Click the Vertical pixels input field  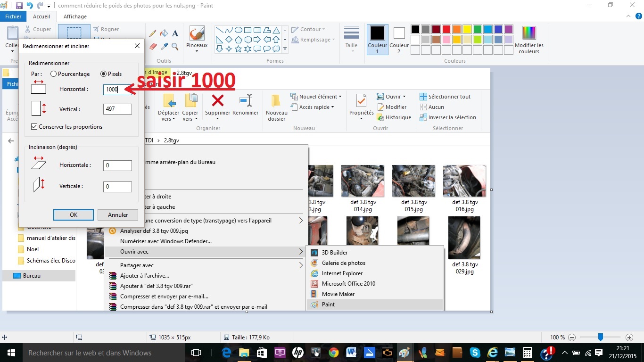[x=117, y=109]
